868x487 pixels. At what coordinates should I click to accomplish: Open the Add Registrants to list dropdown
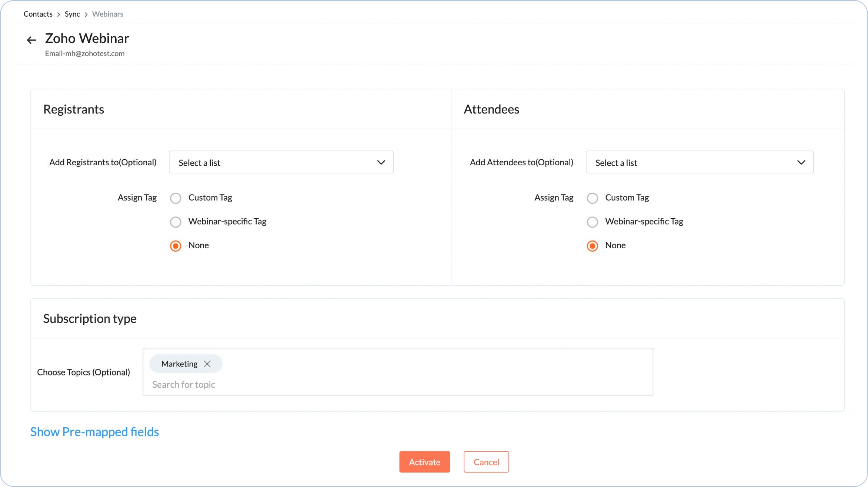pos(281,162)
